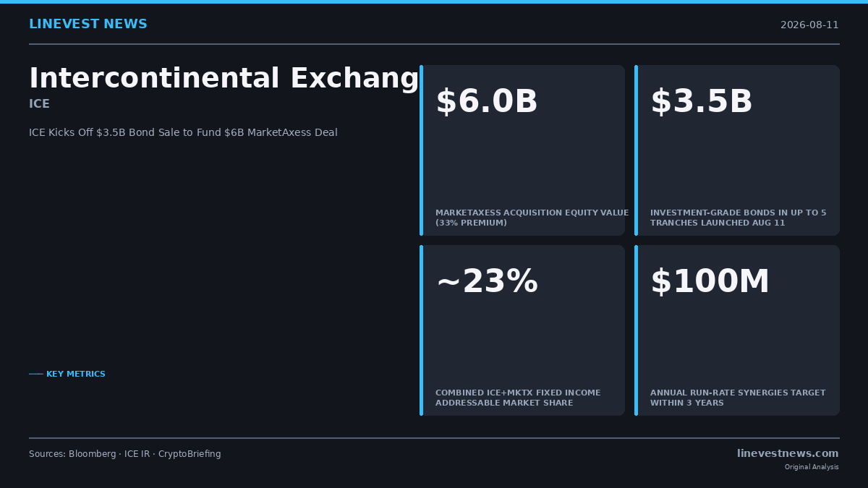Open the $100M metric card
The image size is (868, 488).
pyautogui.click(x=737, y=330)
